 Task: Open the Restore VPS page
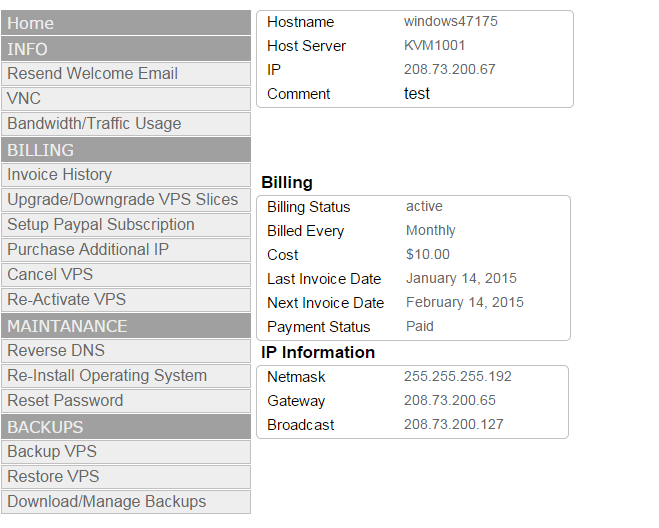pos(126,477)
